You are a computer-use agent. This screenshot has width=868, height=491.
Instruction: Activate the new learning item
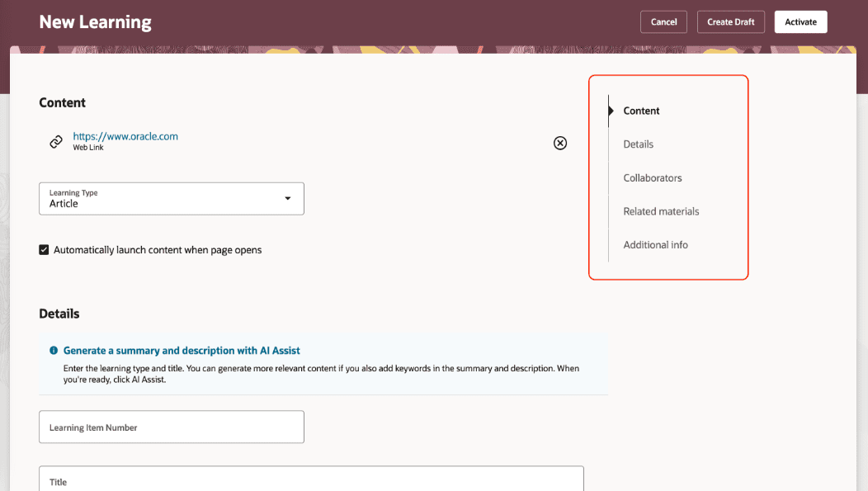pos(800,21)
